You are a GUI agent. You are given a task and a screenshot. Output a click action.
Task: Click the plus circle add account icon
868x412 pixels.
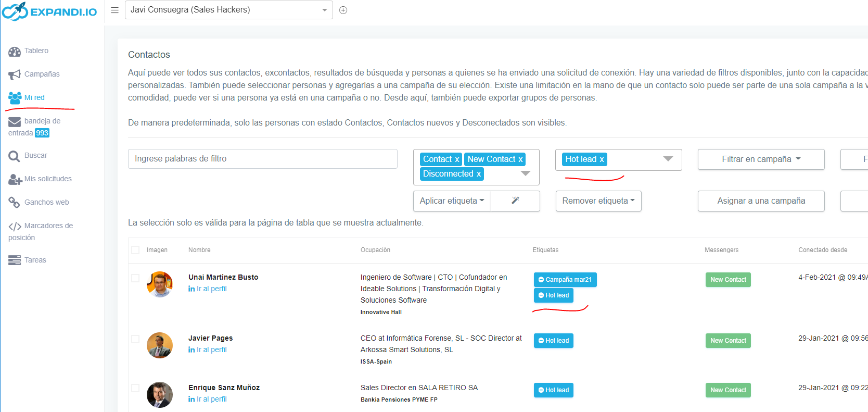[343, 10]
